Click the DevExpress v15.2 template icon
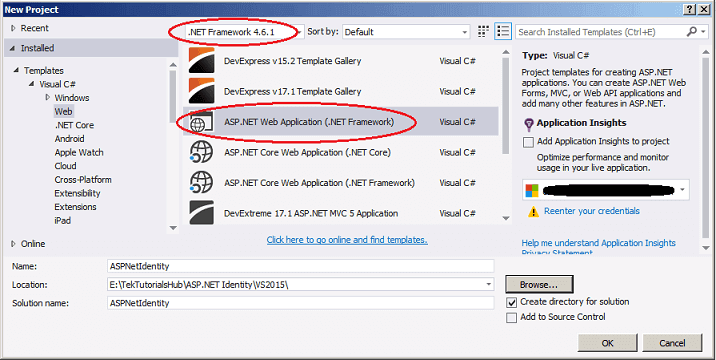716x360 pixels. (201, 61)
